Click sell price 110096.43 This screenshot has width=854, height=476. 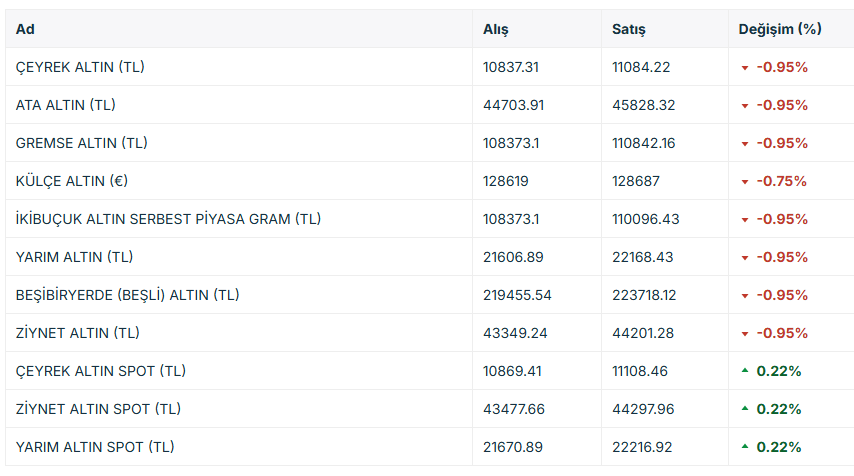646,219
